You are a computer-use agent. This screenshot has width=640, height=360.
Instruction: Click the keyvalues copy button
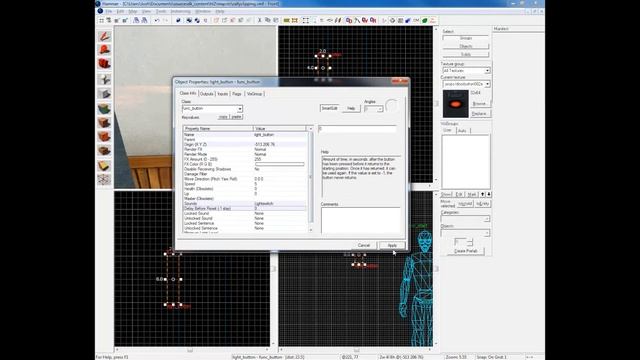[223, 117]
